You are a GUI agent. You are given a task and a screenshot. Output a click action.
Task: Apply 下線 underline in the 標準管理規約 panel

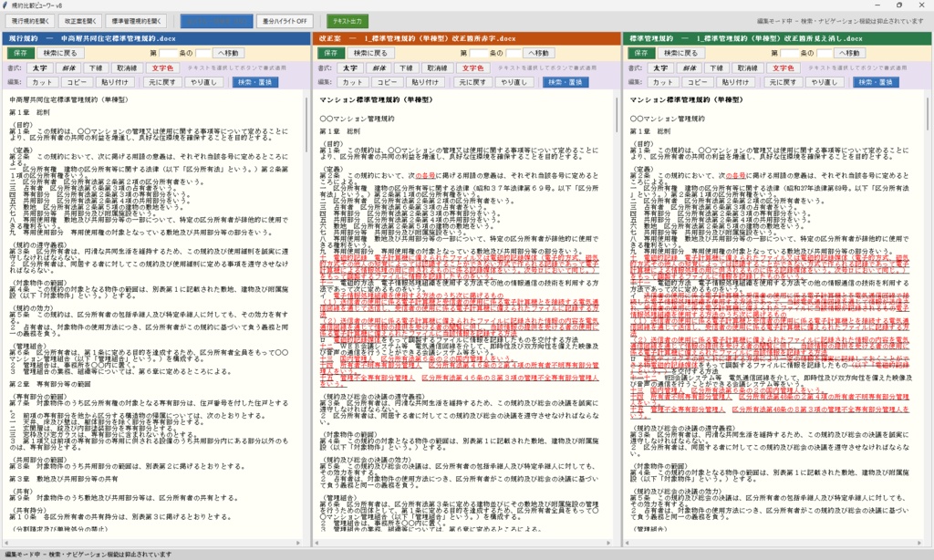click(x=717, y=67)
